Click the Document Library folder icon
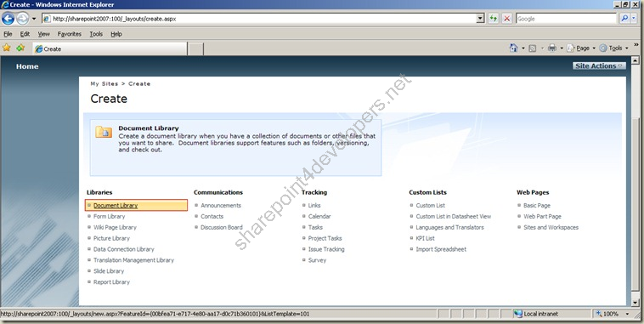644x324 pixels. point(104,132)
